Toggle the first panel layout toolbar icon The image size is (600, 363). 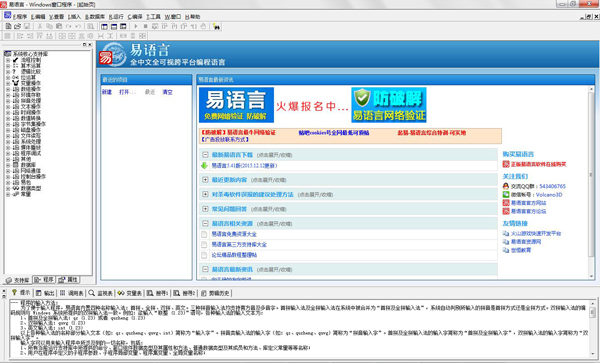104,26
